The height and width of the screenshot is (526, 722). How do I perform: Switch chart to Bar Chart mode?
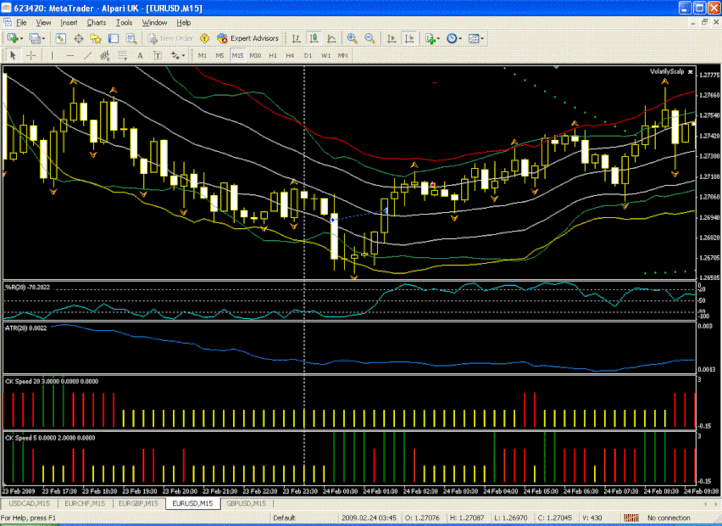[x=296, y=39]
